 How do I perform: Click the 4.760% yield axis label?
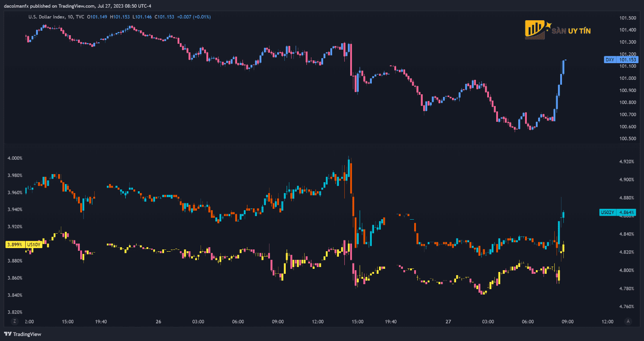(627, 307)
